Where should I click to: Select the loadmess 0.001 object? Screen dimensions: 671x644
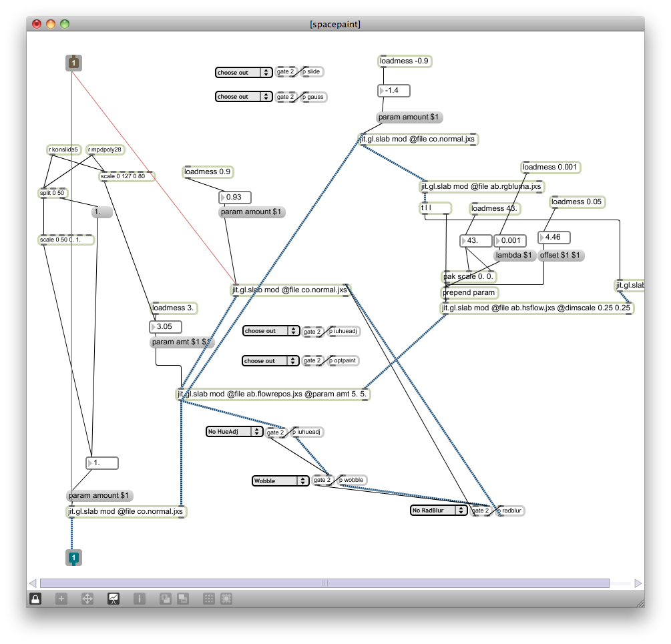(x=550, y=168)
